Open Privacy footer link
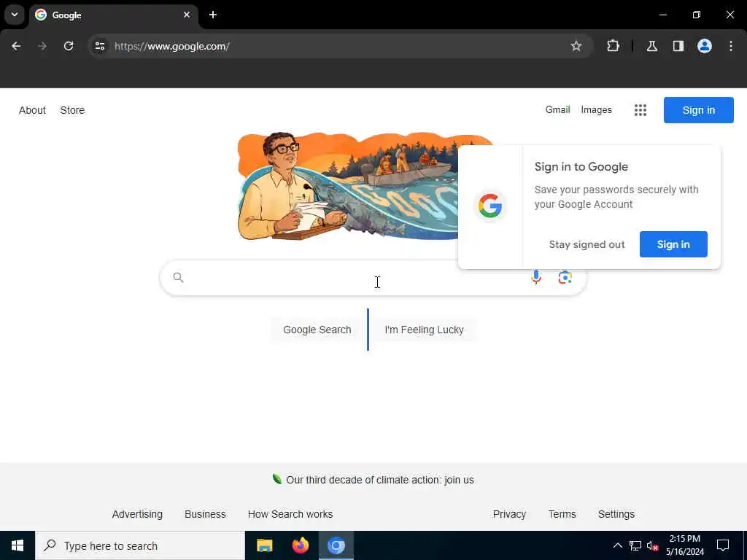 (509, 514)
